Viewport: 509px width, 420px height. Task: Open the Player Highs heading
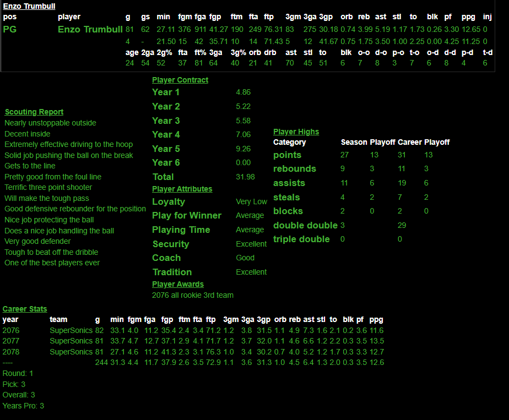296,132
